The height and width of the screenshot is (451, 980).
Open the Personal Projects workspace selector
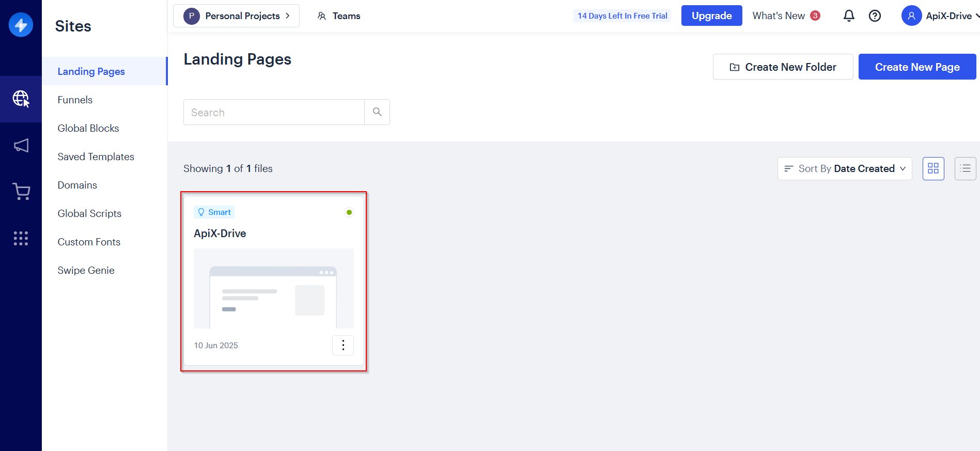coord(236,16)
